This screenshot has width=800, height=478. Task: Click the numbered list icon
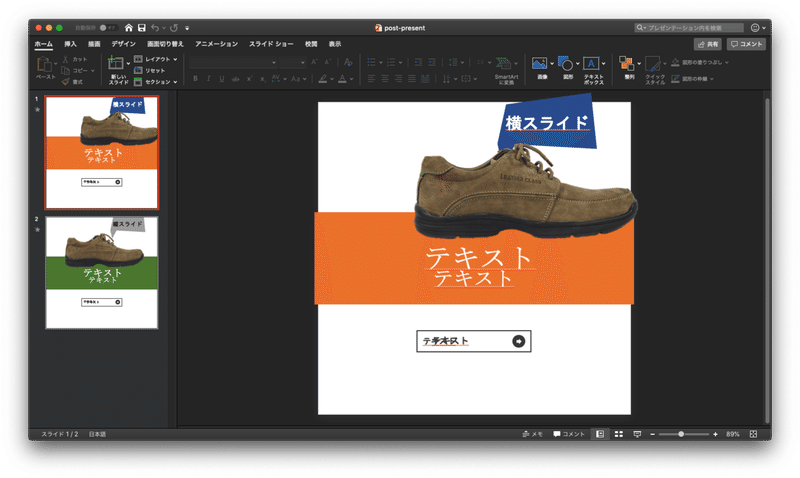[x=391, y=62]
